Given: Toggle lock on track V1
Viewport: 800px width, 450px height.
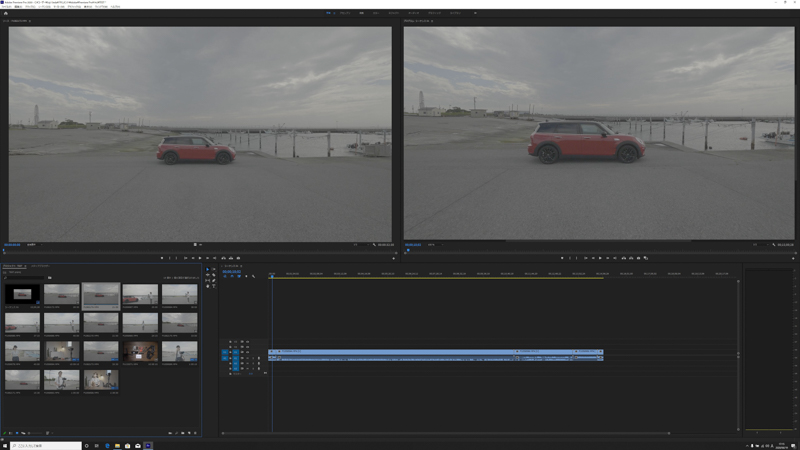Looking at the screenshot, I should coord(230,352).
